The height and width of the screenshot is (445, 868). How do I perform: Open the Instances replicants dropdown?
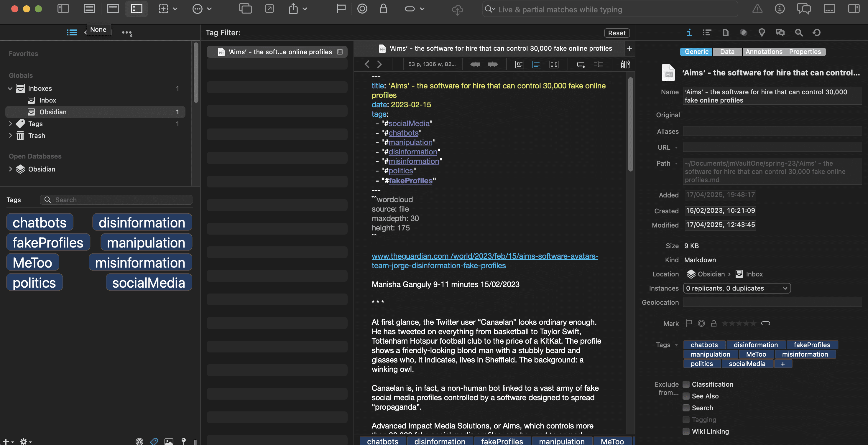pyautogui.click(x=737, y=288)
